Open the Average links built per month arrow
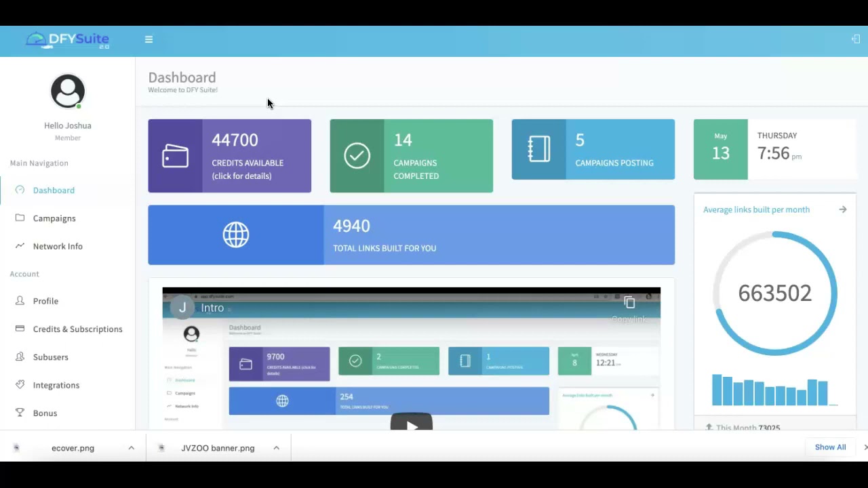Screen dimensions: 868x488 (x=843, y=209)
